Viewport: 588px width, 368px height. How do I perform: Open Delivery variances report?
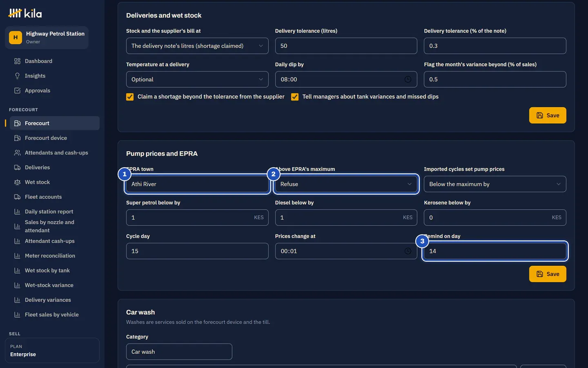(x=54, y=300)
